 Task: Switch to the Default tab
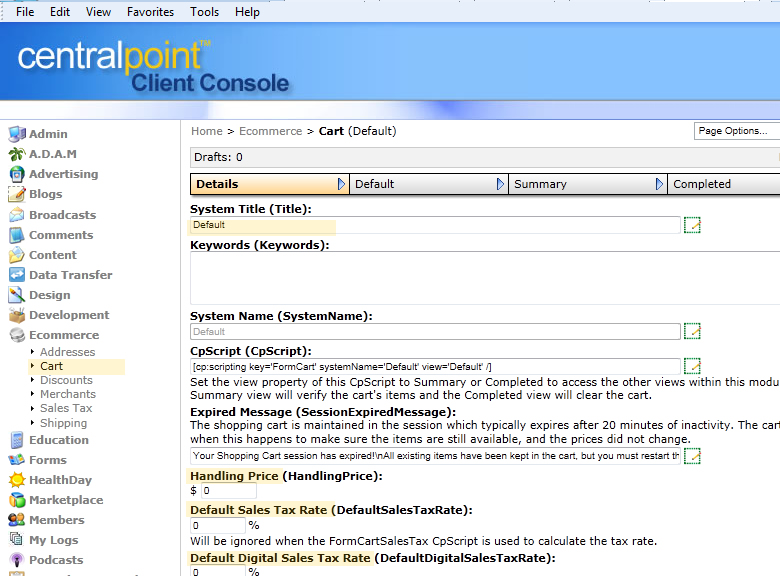click(x=428, y=184)
